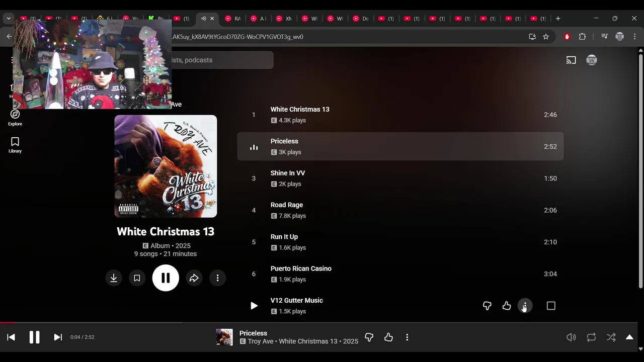Toggle shuffle mode
Viewport: 644px width, 362px height.
(x=611, y=337)
